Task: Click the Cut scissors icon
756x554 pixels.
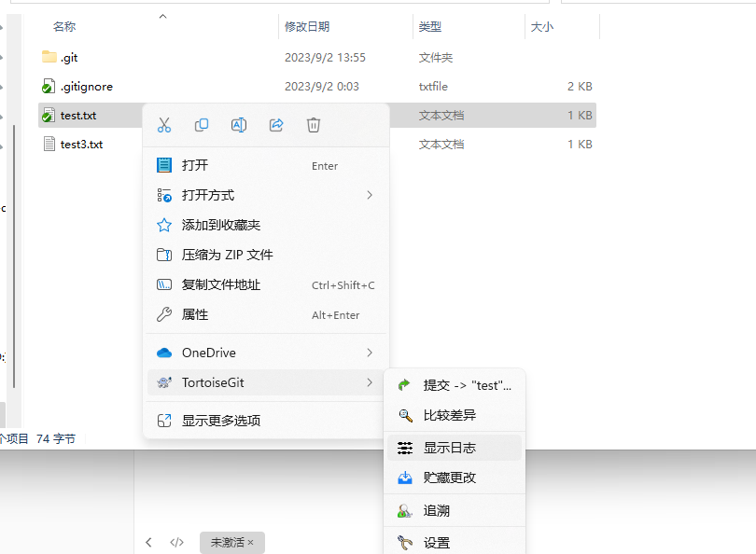Action: point(164,125)
